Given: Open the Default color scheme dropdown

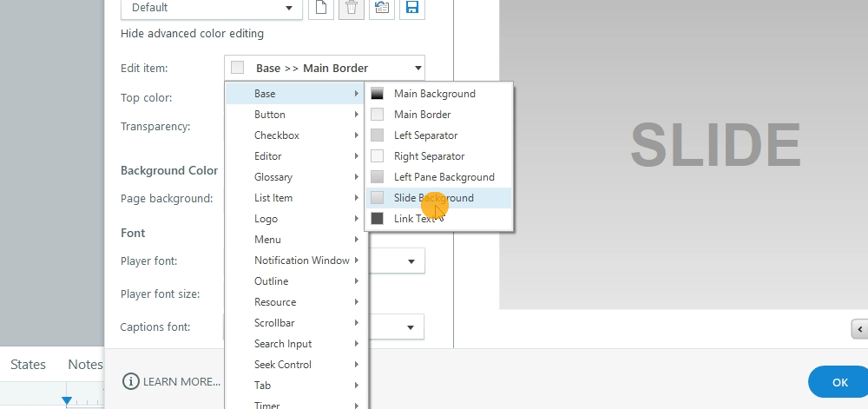Looking at the screenshot, I should (x=211, y=8).
